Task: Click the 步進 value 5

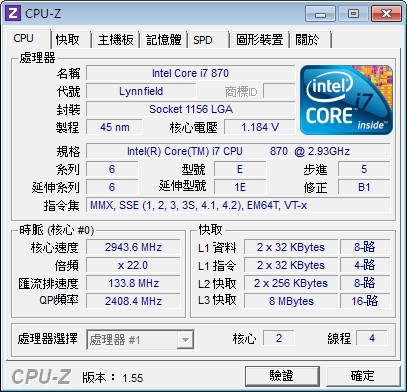Action: tap(364, 169)
